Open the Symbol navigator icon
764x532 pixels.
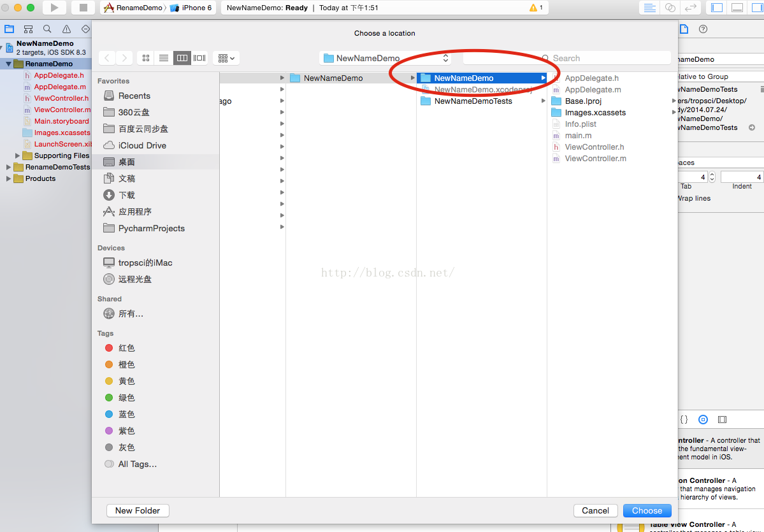coord(28,29)
